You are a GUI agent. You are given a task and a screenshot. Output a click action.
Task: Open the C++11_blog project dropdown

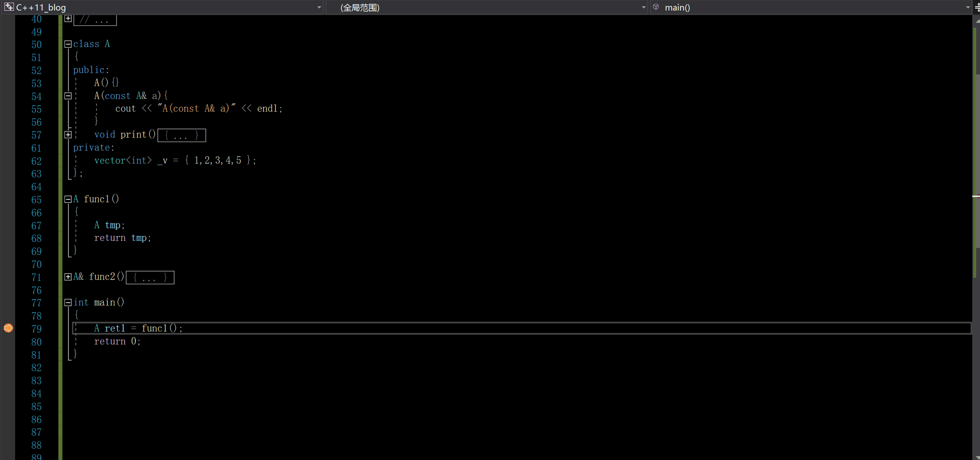[x=319, y=7]
